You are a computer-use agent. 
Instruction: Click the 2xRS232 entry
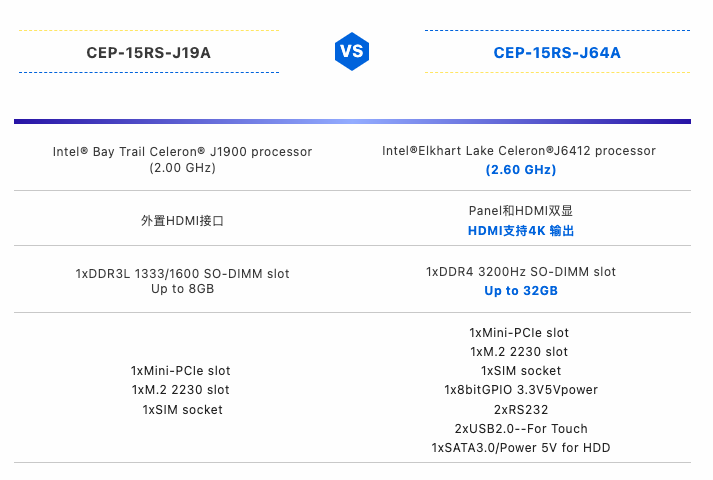521,410
